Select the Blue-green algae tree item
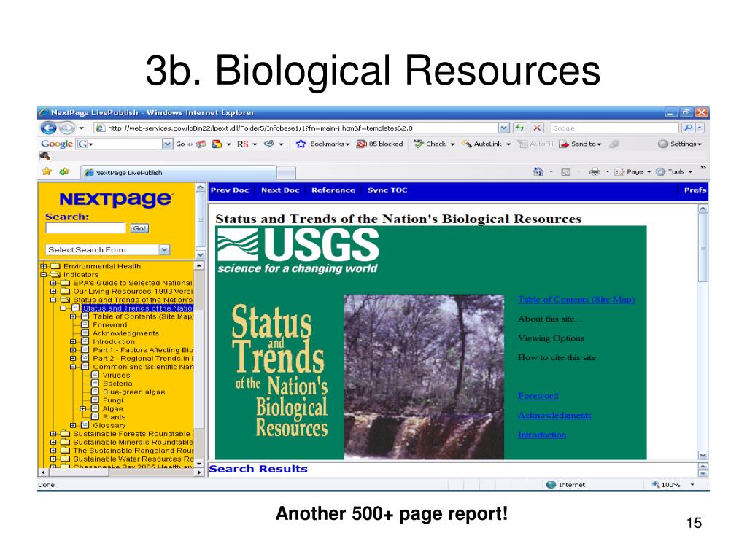The height and width of the screenshot is (560, 747). pos(134,392)
